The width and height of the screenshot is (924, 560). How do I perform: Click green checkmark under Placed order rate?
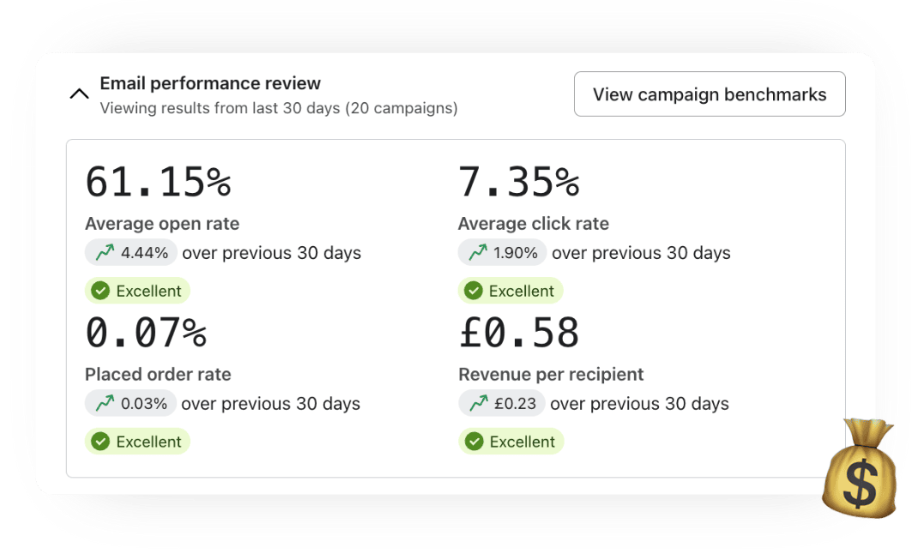tap(100, 442)
